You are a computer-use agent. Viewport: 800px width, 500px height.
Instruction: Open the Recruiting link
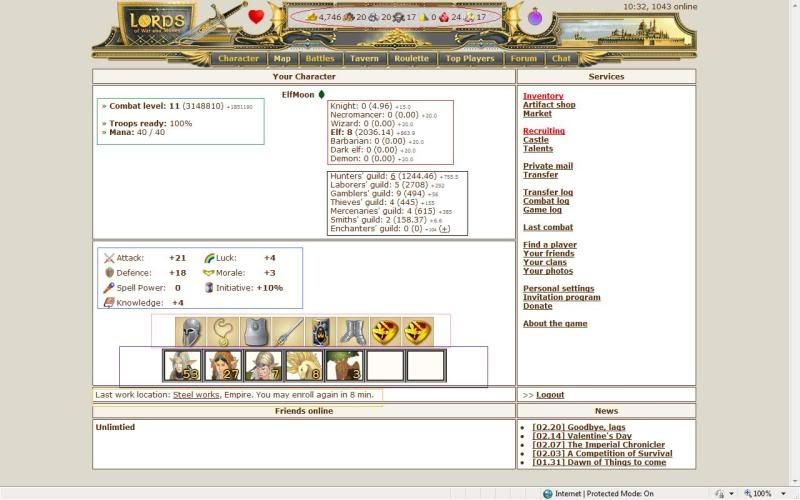[x=544, y=131]
